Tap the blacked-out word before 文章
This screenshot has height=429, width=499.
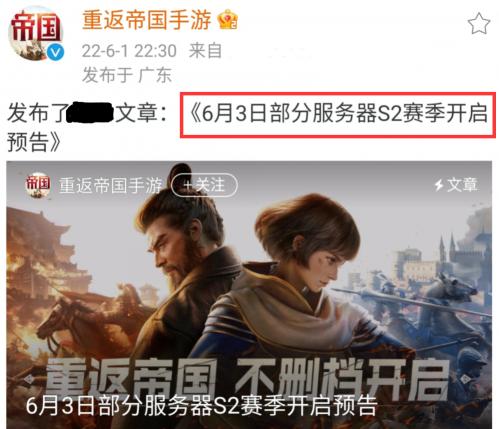(90, 113)
